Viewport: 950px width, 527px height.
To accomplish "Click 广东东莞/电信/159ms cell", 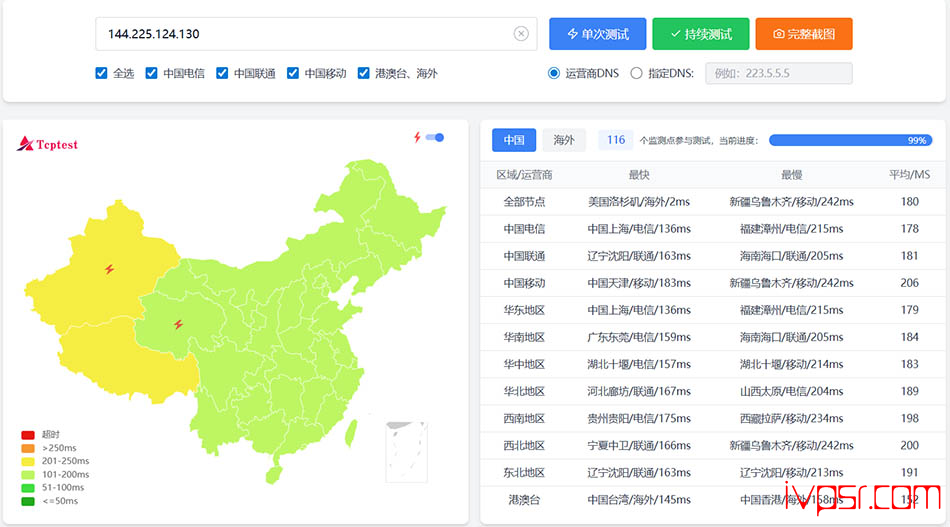I will [639, 337].
